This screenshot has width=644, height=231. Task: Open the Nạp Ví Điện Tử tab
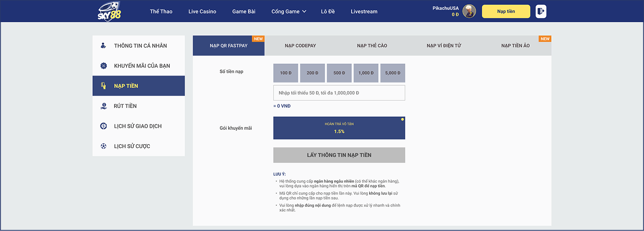444,46
